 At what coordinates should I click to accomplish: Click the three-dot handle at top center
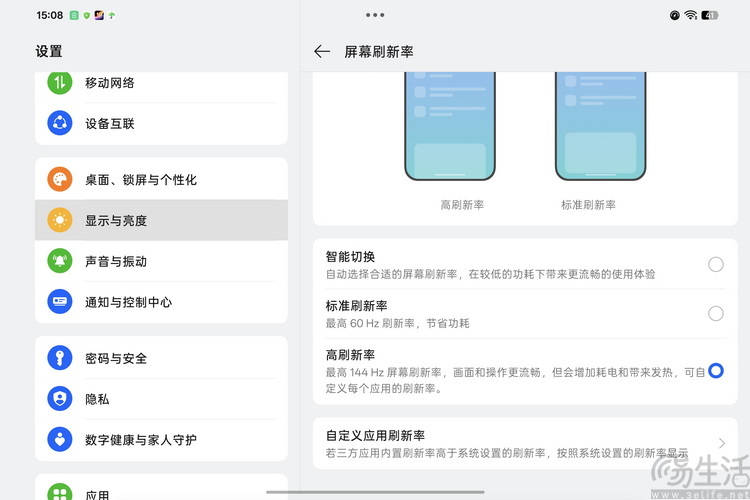pyautogui.click(x=375, y=15)
